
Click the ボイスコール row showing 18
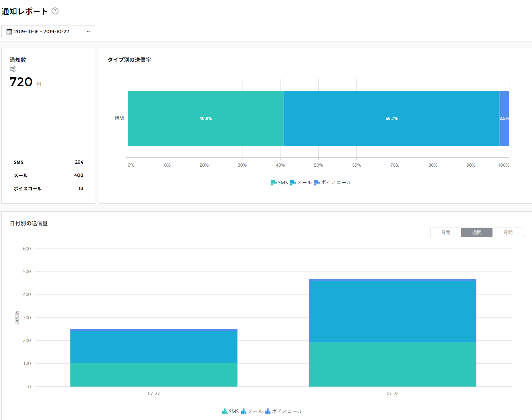coord(48,189)
